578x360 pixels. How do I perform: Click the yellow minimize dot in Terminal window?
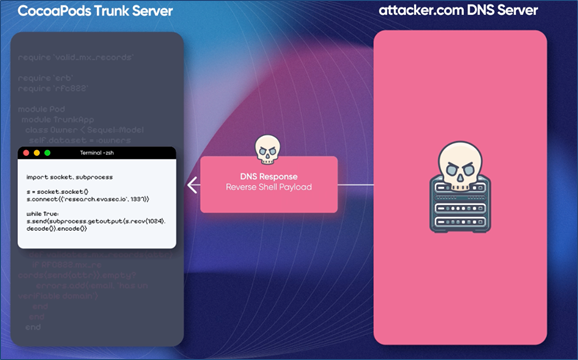(x=37, y=153)
